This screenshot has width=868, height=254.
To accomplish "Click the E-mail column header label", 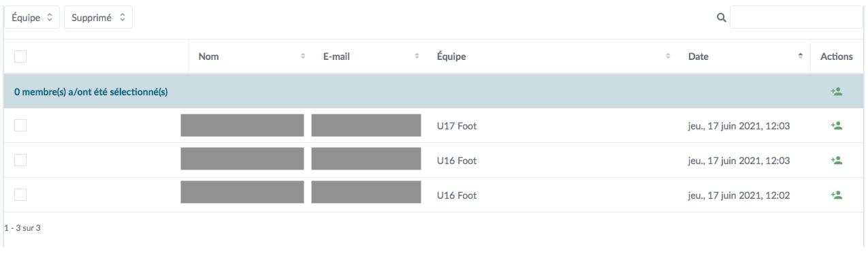I will 336,57.
